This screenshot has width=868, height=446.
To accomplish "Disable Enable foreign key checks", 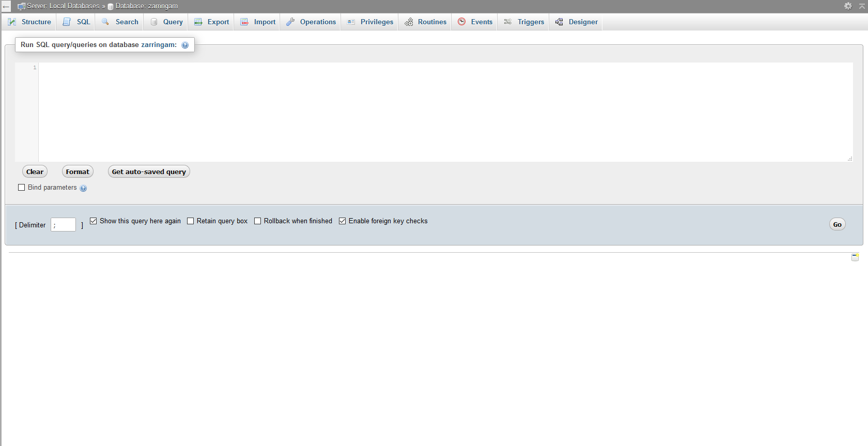I will click(x=342, y=221).
